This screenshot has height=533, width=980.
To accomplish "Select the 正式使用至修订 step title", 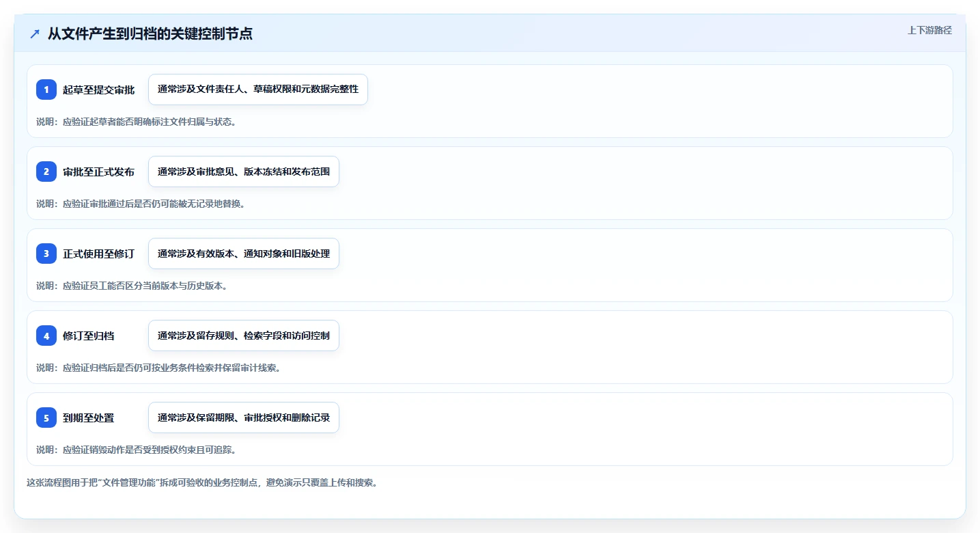I will (x=99, y=254).
